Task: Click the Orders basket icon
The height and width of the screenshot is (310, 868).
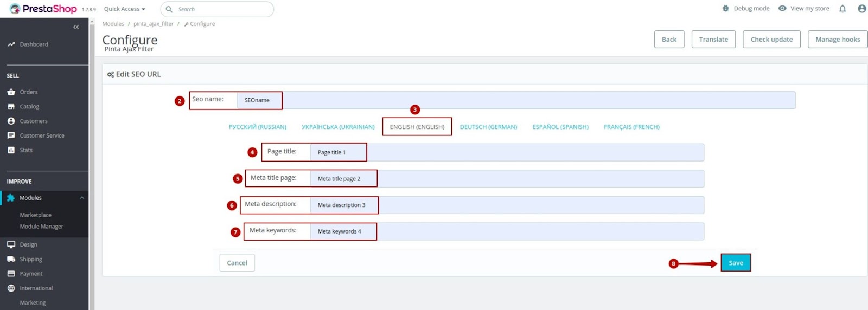Action: pos(11,92)
